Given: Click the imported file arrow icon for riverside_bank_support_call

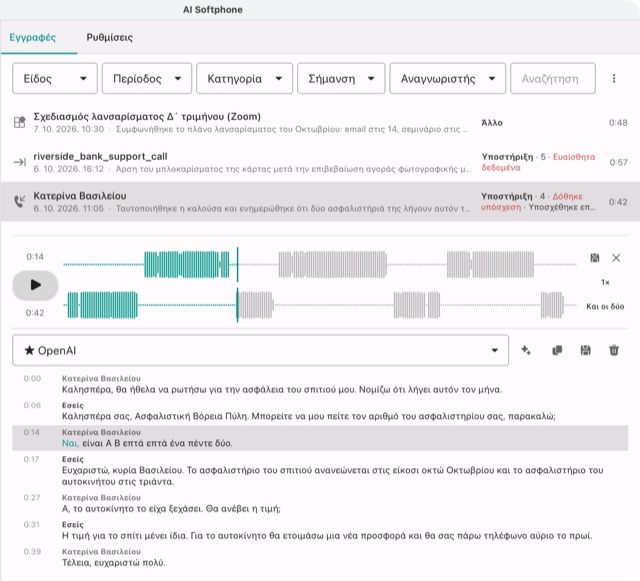Looking at the screenshot, I should 20,162.
